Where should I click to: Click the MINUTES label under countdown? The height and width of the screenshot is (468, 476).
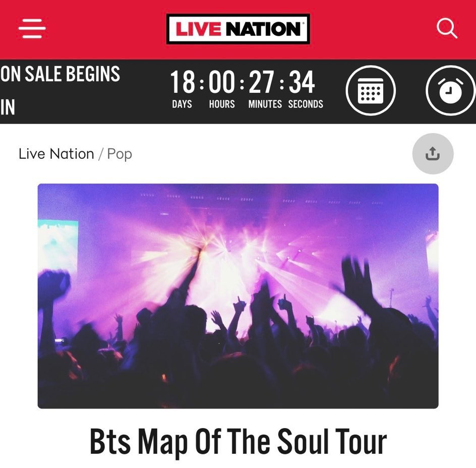[265, 104]
